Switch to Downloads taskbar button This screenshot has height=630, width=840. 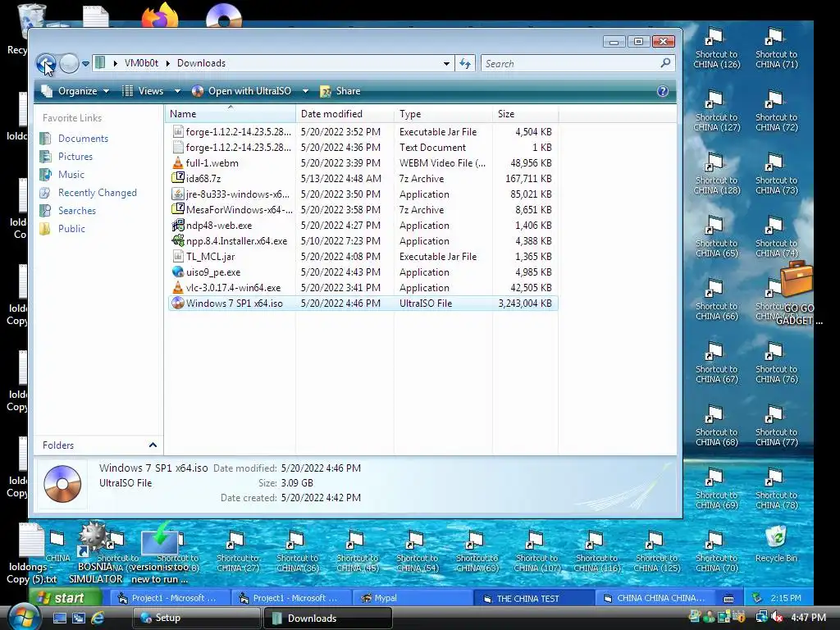pyautogui.click(x=328, y=618)
